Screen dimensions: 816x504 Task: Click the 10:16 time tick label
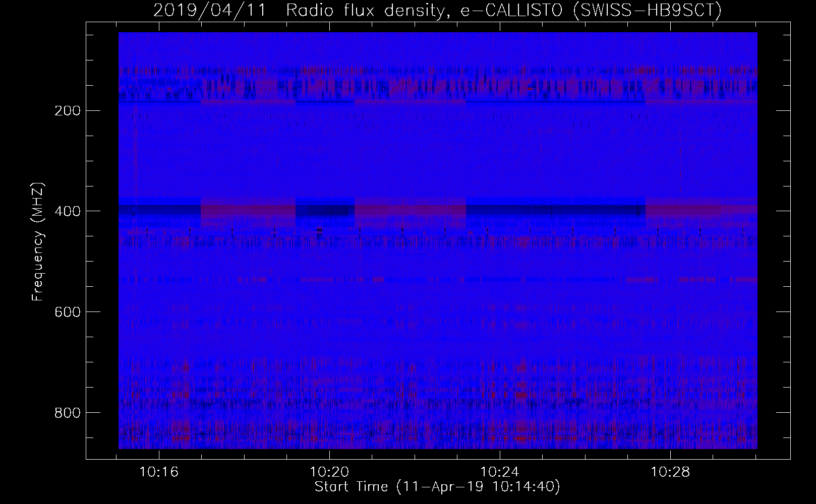pos(159,472)
